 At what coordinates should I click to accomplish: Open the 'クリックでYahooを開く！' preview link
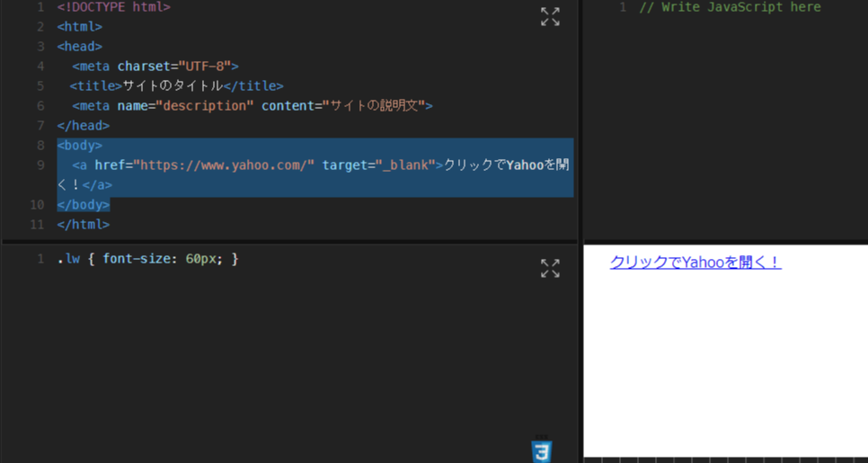[x=695, y=262]
